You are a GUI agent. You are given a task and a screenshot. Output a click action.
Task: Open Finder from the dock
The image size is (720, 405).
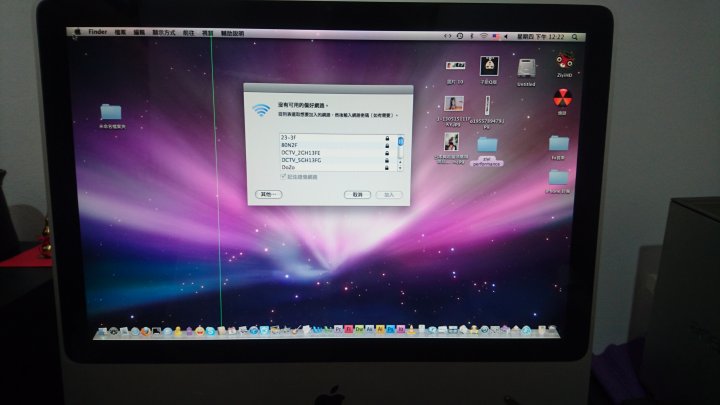102,331
